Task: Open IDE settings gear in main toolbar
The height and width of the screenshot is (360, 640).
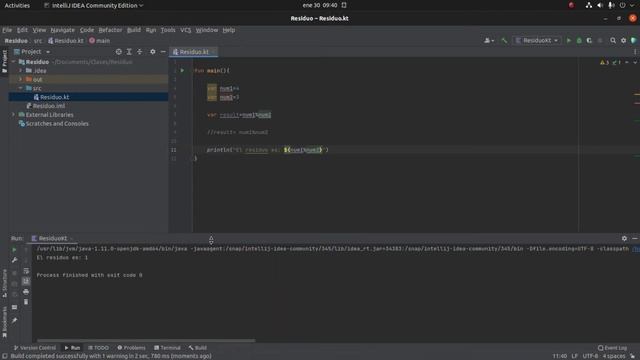Action: click(x=623, y=40)
